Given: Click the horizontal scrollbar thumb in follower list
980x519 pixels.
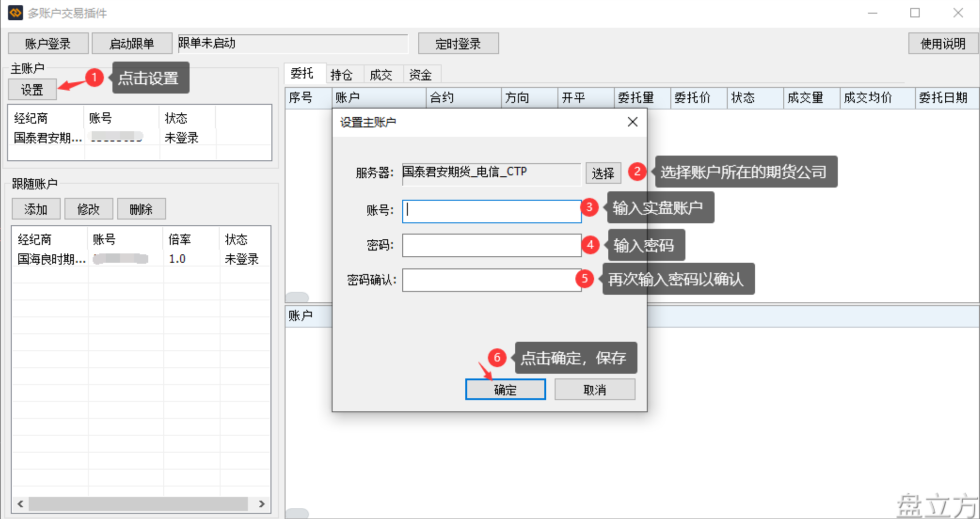Looking at the screenshot, I should pos(138,503).
